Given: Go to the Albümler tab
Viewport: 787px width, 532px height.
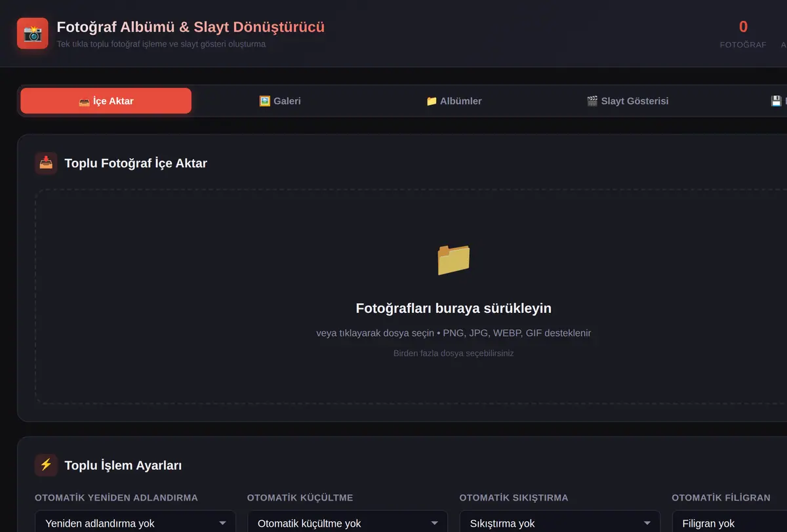Looking at the screenshot, I should [454, 101].
